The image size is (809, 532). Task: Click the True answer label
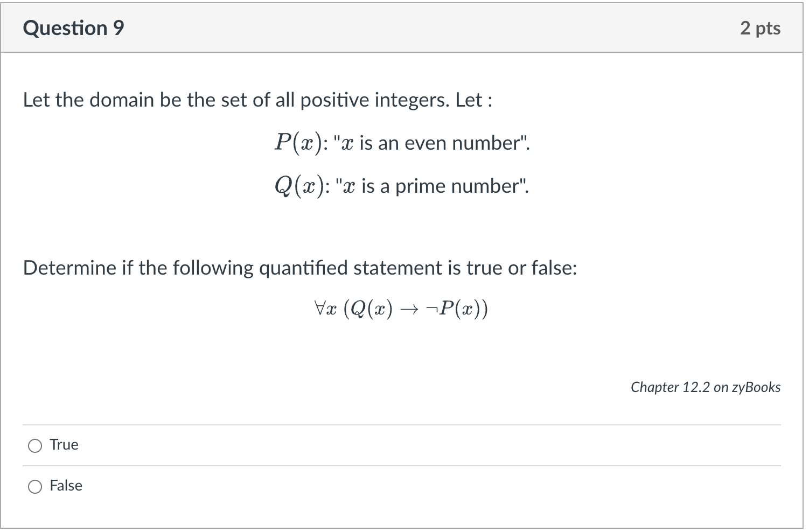[x=64, y=445]
